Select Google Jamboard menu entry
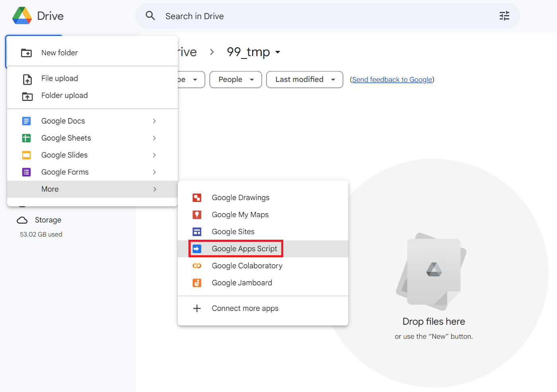 263,283
